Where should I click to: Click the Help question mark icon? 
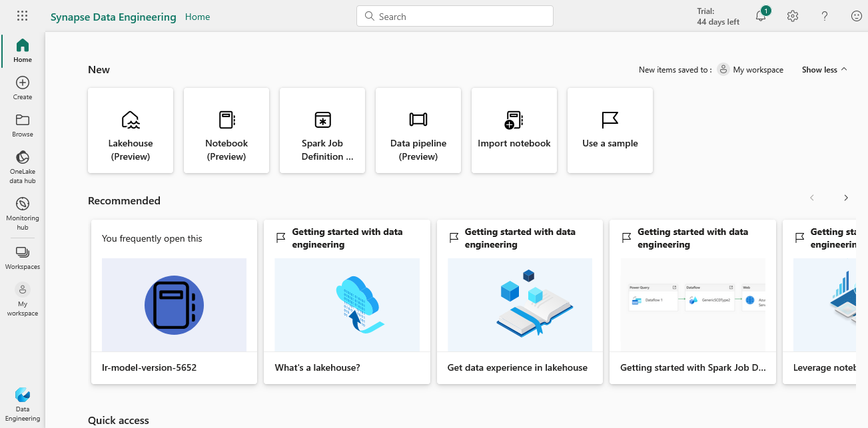coord(824,17)
